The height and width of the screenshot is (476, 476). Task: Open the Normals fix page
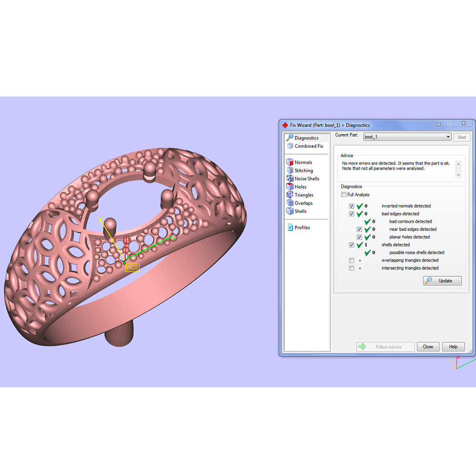point(303,162)
